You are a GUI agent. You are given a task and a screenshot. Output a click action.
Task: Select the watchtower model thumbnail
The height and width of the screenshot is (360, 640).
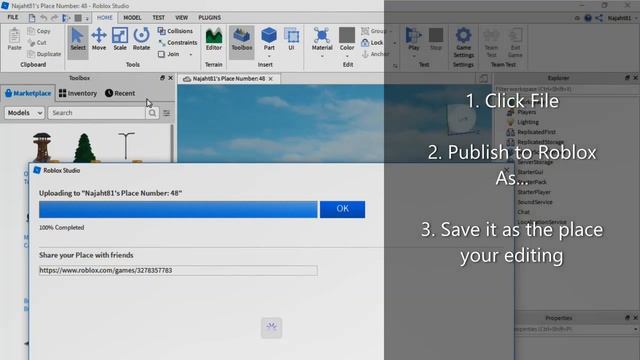tap(42, 147)
